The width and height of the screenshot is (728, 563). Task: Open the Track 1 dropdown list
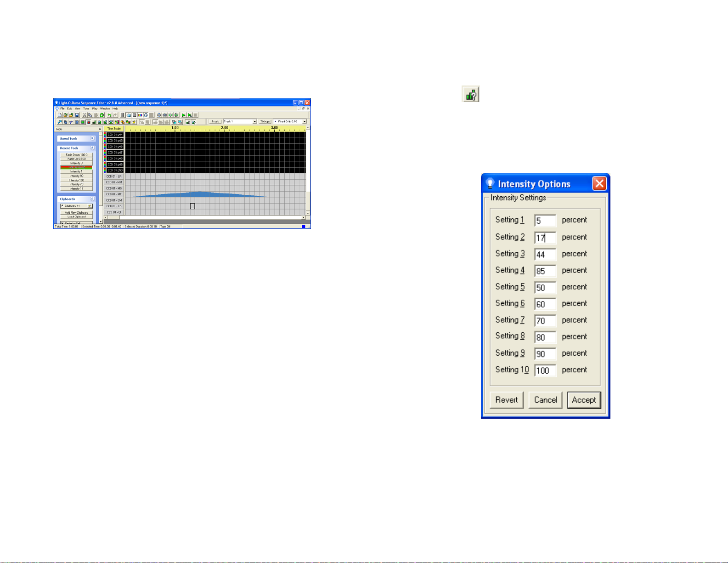[x=255, y=121]
